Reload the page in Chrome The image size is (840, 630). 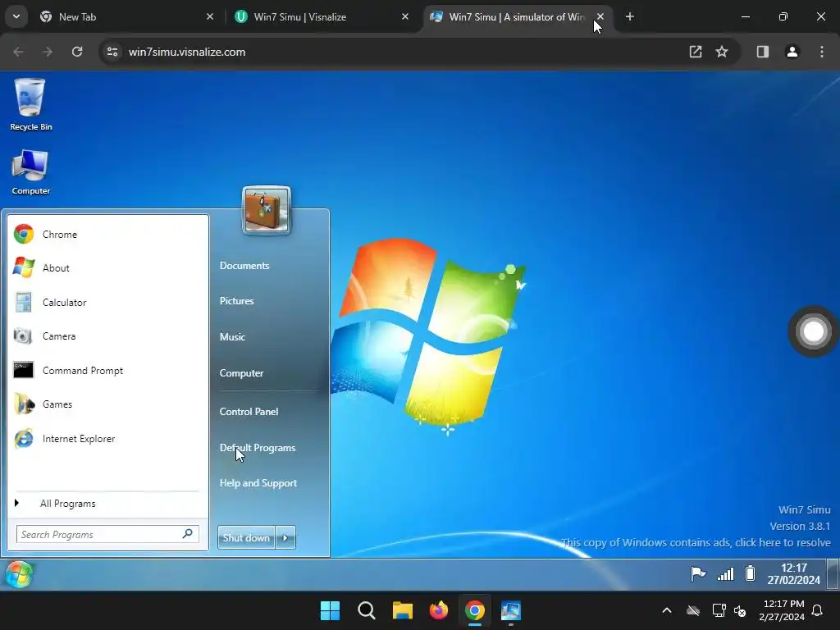tap(77, 52)
